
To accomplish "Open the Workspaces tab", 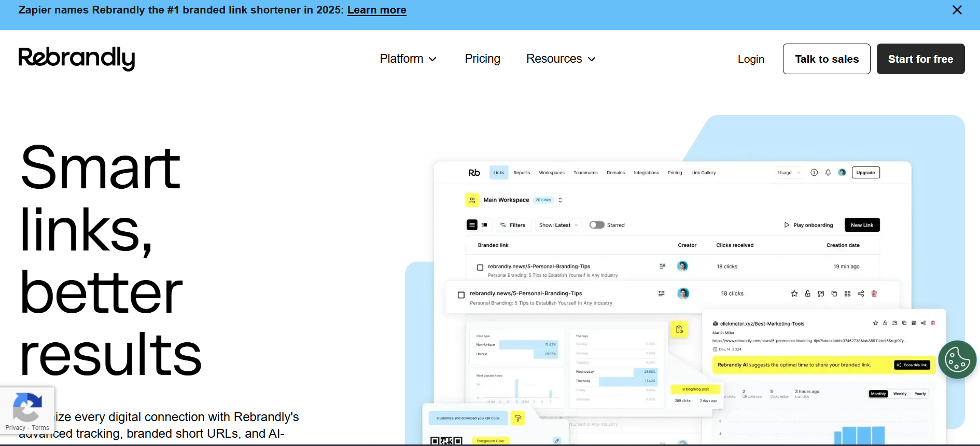I will (552, 173).
